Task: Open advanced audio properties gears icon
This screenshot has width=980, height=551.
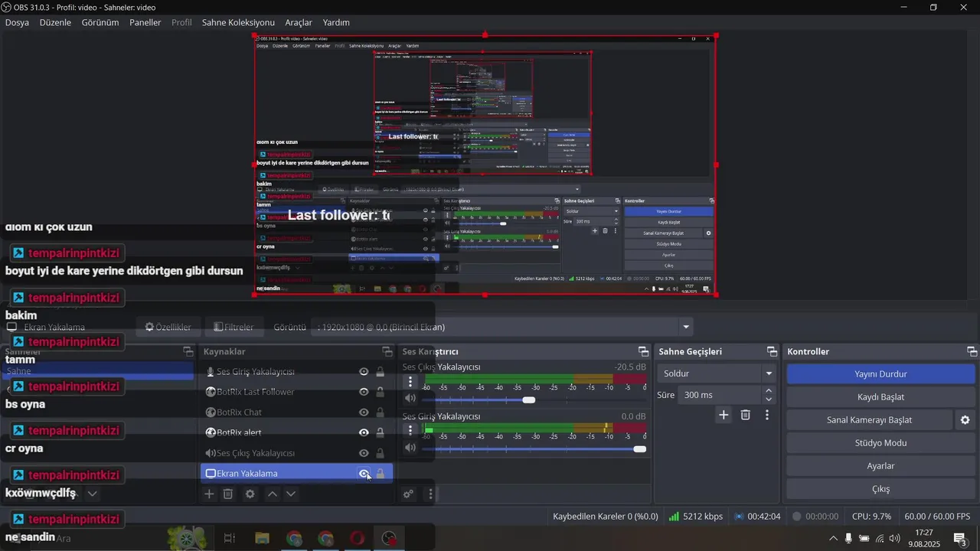Action: (409, 494)
